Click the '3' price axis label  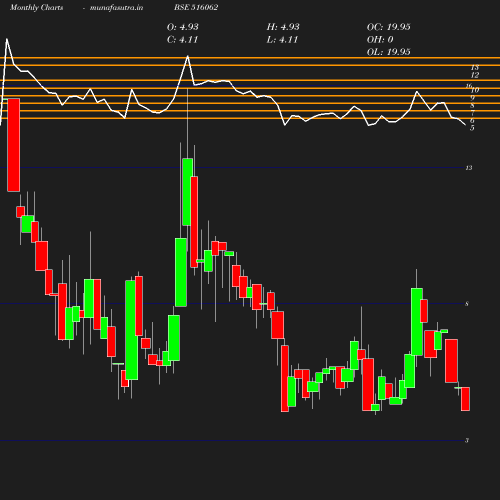pos(467,440)
